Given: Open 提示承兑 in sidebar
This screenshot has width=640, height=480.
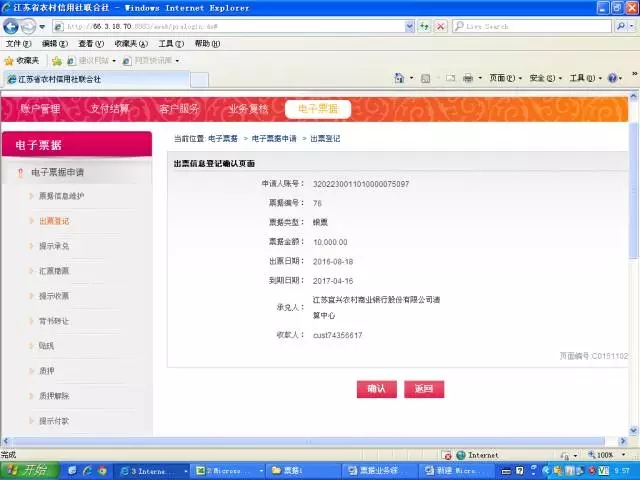Looking at the screenshot, I should pos(54,246).
